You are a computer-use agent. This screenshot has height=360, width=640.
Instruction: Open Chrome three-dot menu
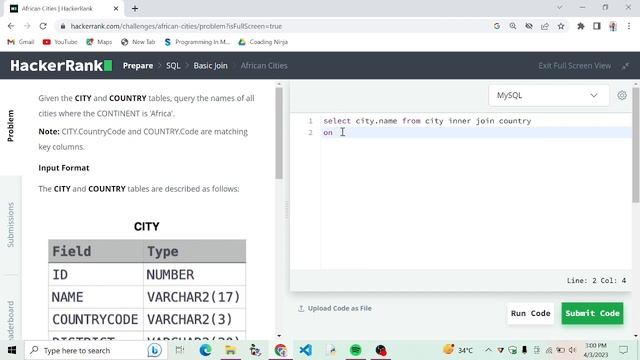(x=629, y=26)
